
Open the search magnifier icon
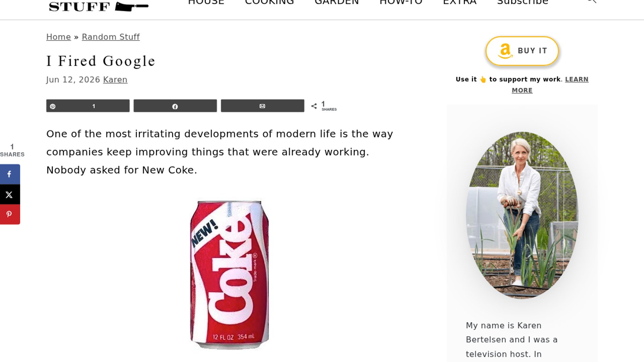[591, 1]
